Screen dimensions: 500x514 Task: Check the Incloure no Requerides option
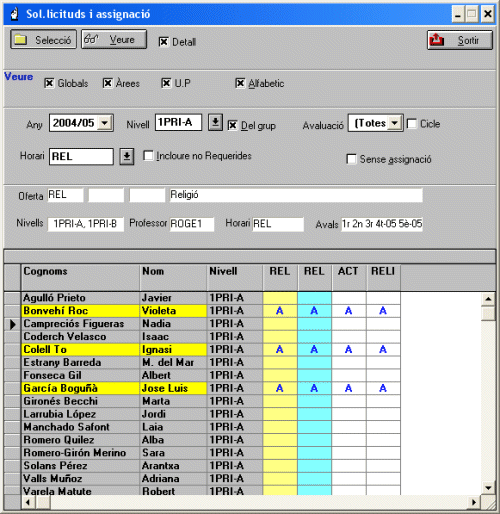click(148, 156)
